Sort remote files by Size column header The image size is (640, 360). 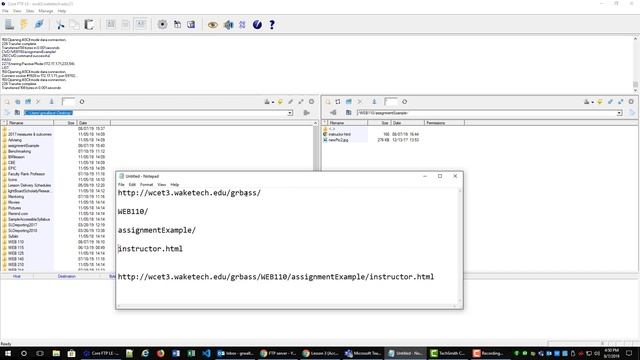379,123
